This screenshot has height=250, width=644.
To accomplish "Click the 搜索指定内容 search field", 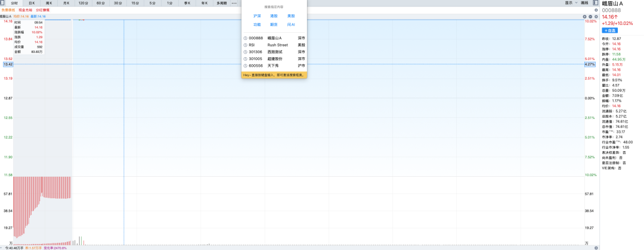I will (x=274, y=7).
